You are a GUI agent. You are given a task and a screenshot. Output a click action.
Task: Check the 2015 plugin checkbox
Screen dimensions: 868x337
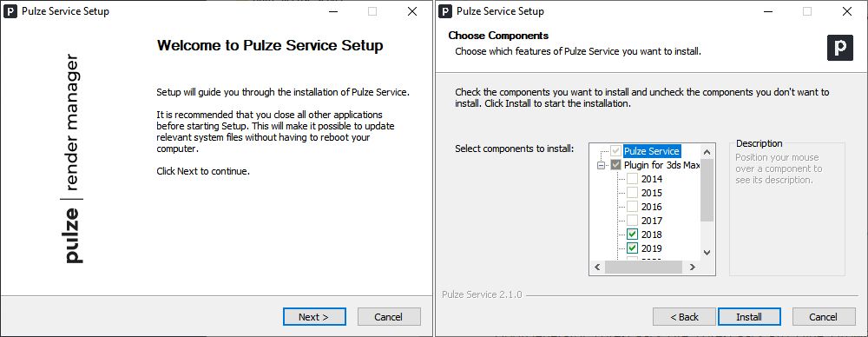click(x=632, y=193)
